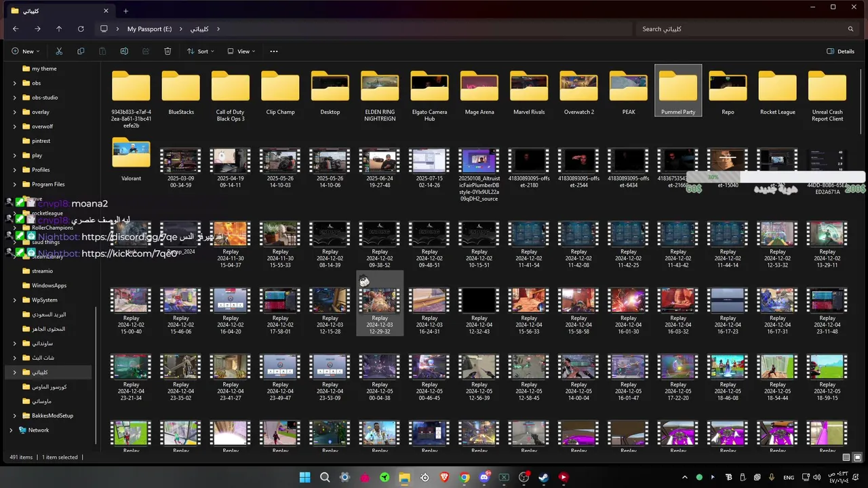
Task: Click كليباتي in the address breadcrumb
Action: (199, 29)
